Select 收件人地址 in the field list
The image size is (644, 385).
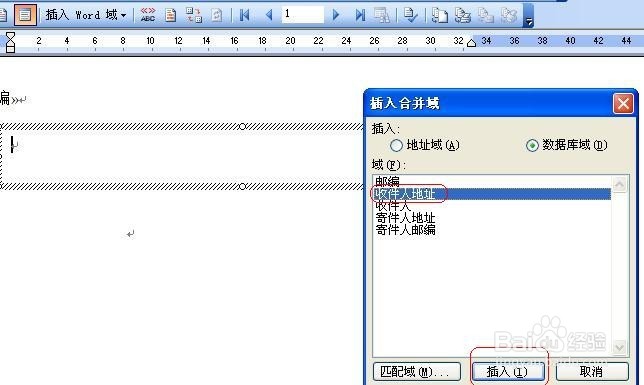click(x=491, y=194)
